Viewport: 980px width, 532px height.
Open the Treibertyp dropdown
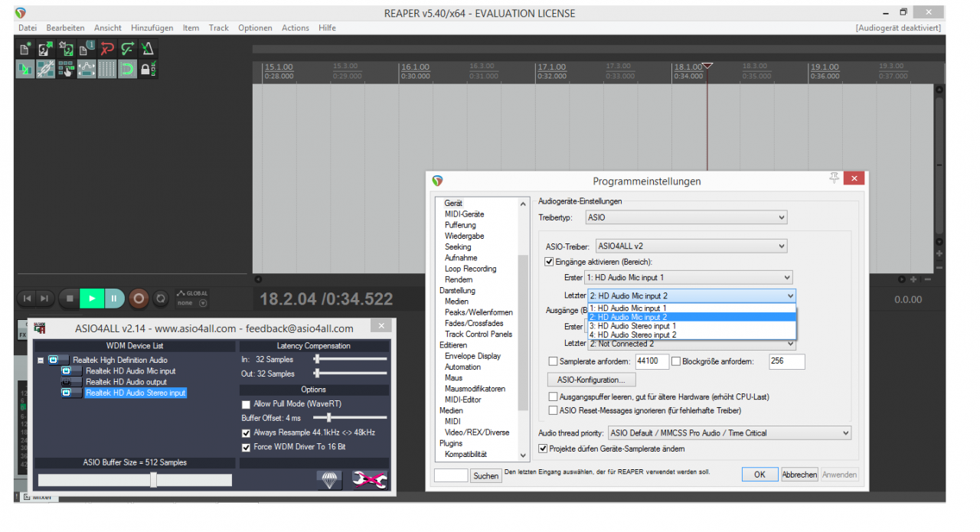(x=686, y=217)
